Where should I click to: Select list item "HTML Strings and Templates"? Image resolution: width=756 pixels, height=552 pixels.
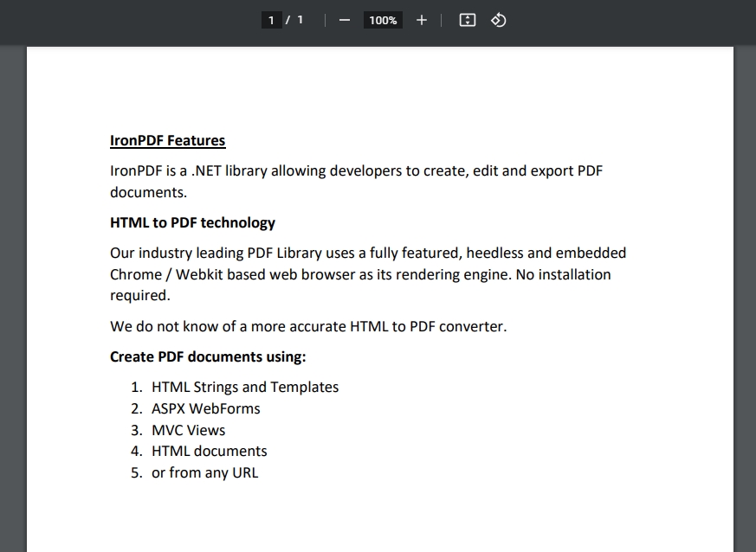point(245,388)
